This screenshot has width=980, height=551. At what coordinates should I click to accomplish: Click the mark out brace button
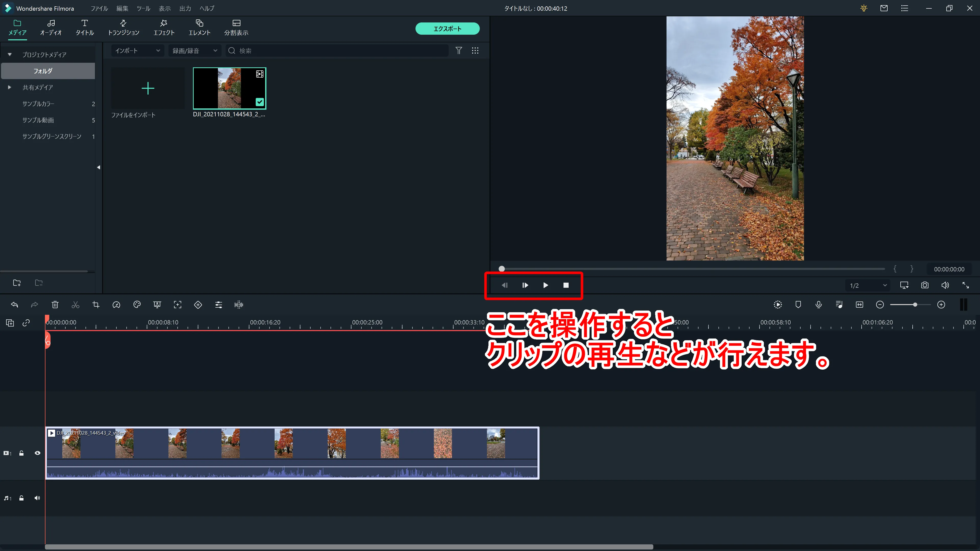(912, 269)
